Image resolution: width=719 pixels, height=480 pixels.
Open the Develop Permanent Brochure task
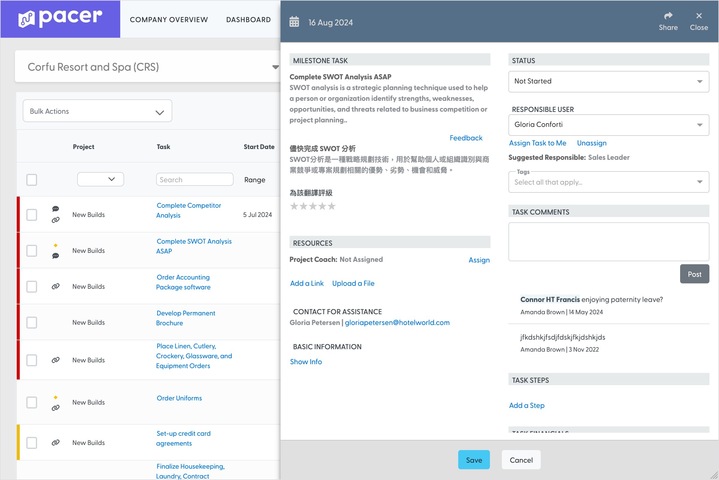pos(186,318)
